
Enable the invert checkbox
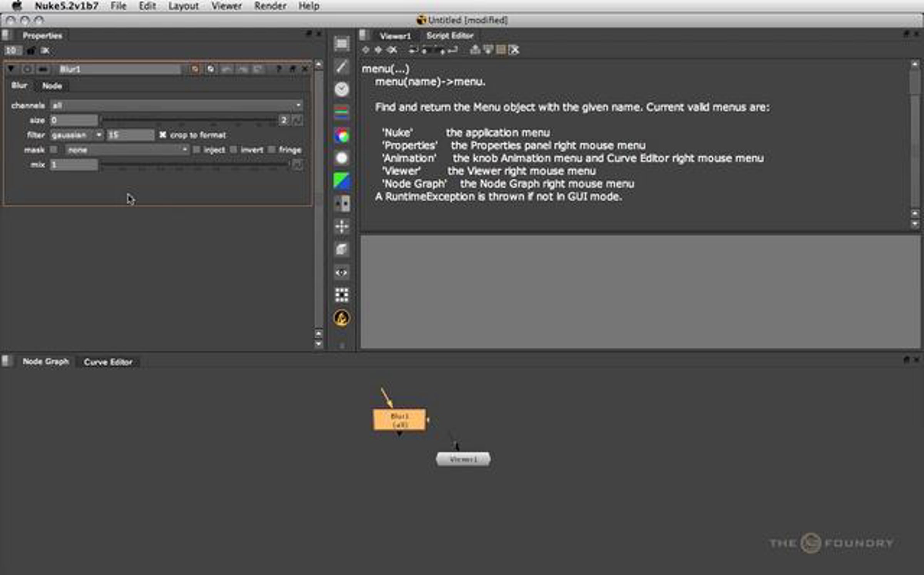[x=234, y=149]
